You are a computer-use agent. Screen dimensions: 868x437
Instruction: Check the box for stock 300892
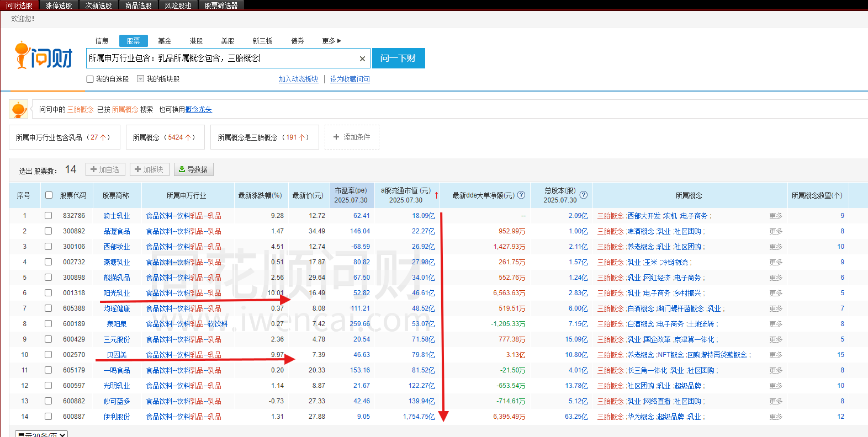[49, 231]
